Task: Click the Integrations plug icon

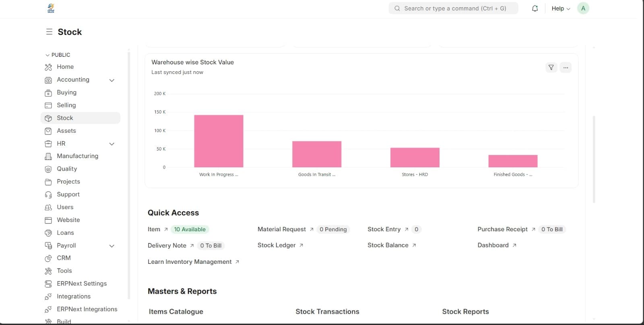Action: tap(48, 297)
